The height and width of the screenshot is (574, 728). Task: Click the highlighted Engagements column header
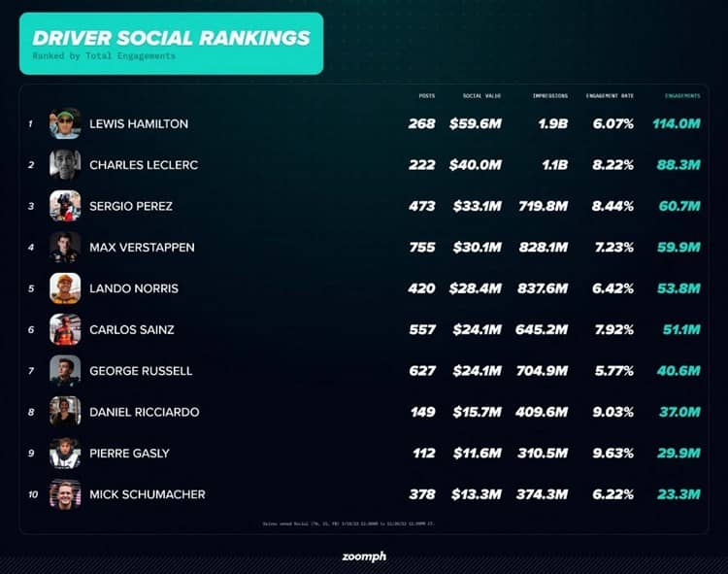pyautogui.click(x=682, y=96)
